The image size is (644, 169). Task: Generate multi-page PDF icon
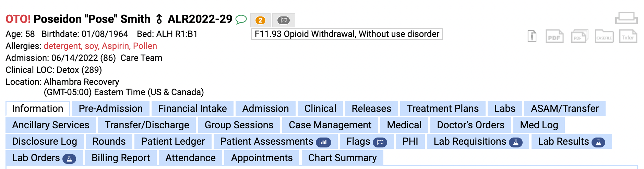click(x=580, y=36)
